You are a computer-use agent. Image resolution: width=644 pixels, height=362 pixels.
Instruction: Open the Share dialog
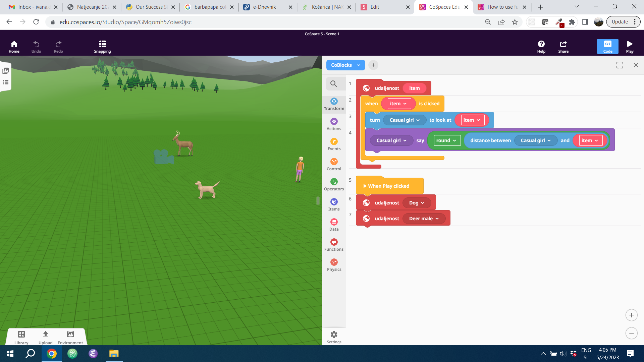[x=563, y=47]
